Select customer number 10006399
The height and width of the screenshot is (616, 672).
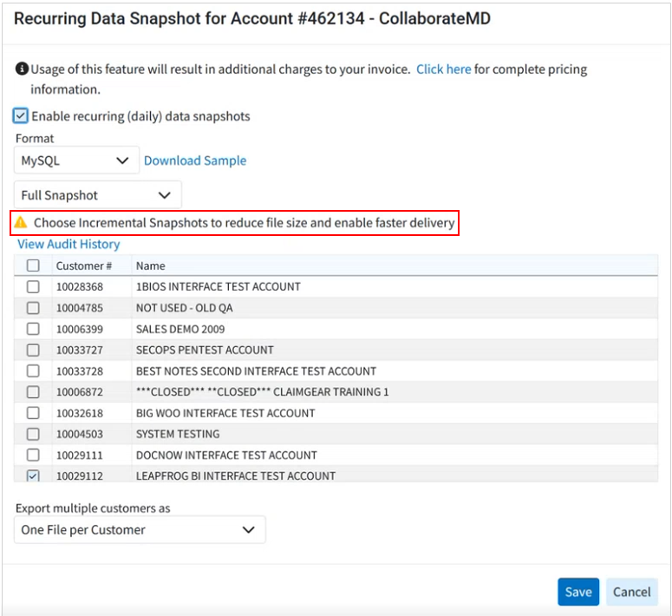coord(80,329)
